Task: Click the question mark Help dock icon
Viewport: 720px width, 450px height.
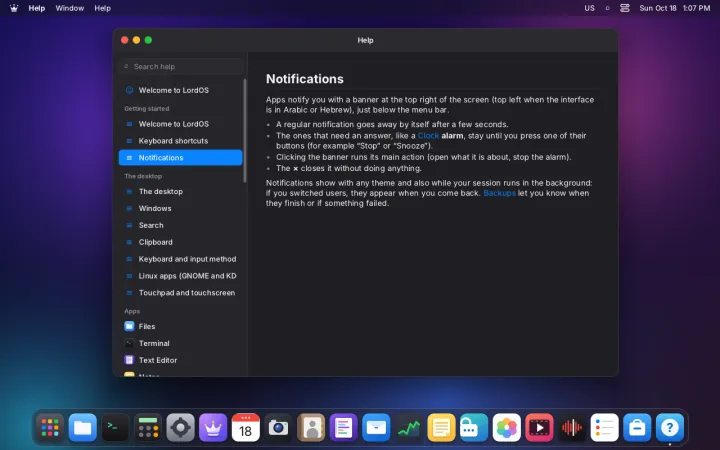Action: (669, 428)
